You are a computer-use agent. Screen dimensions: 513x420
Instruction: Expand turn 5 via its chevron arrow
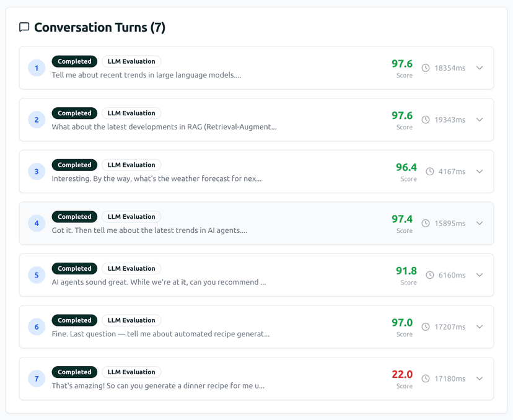(480, 275)
